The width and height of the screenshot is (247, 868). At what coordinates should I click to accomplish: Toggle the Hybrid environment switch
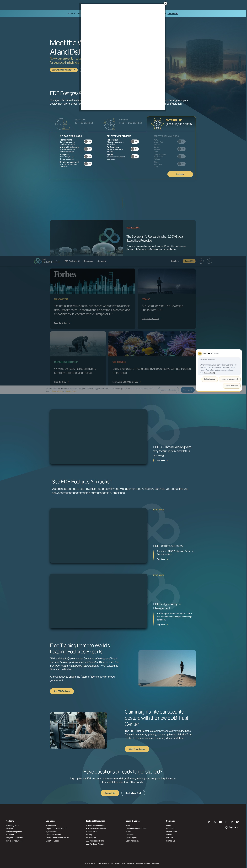[x=135, y=156]
